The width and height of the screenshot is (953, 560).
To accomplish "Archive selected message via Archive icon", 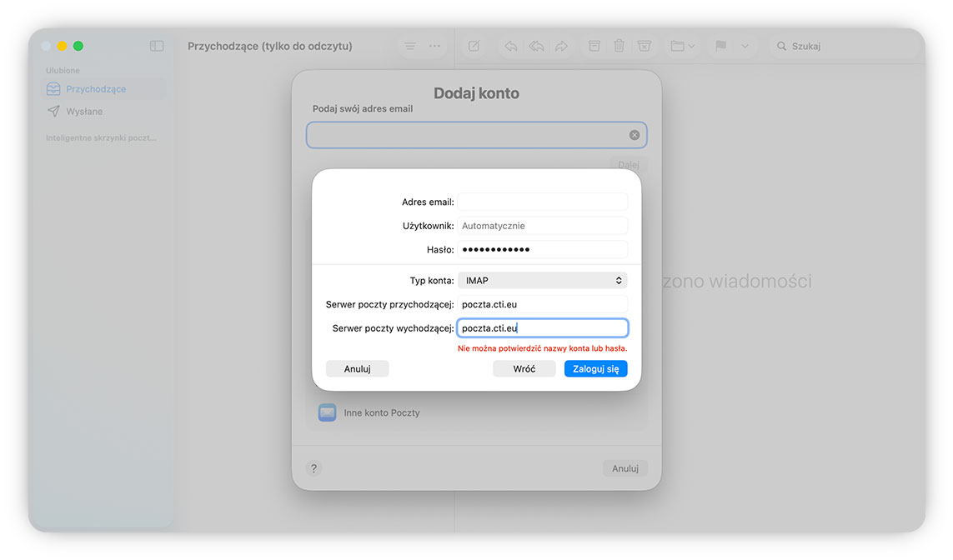I will (x=594, y=46).
